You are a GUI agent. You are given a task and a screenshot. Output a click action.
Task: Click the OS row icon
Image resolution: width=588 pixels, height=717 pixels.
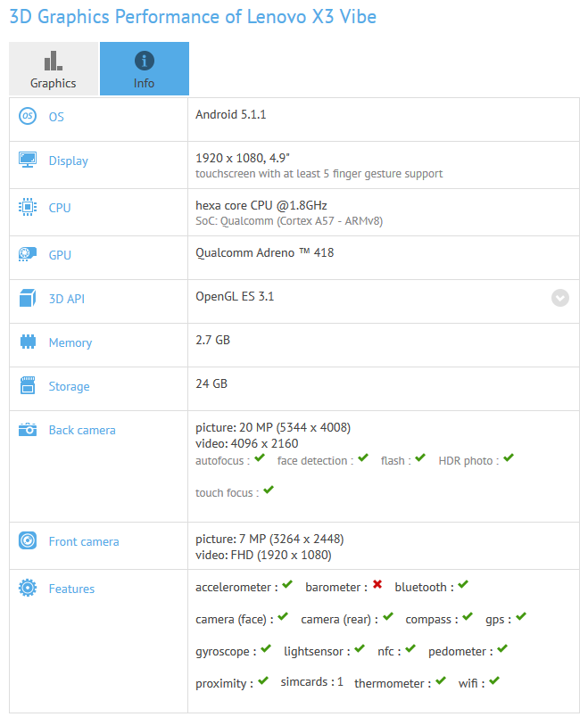[28, 116]
